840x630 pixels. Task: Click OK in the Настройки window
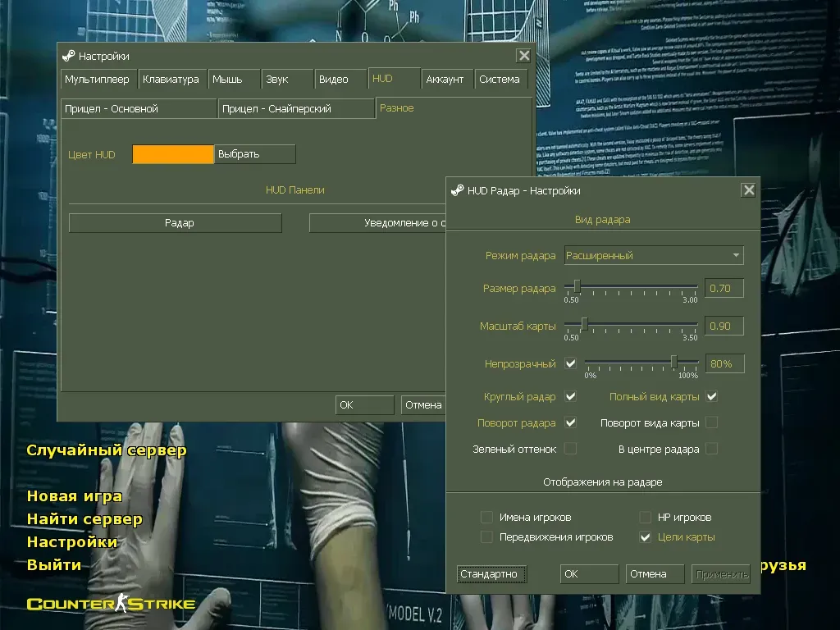[365, 405]
